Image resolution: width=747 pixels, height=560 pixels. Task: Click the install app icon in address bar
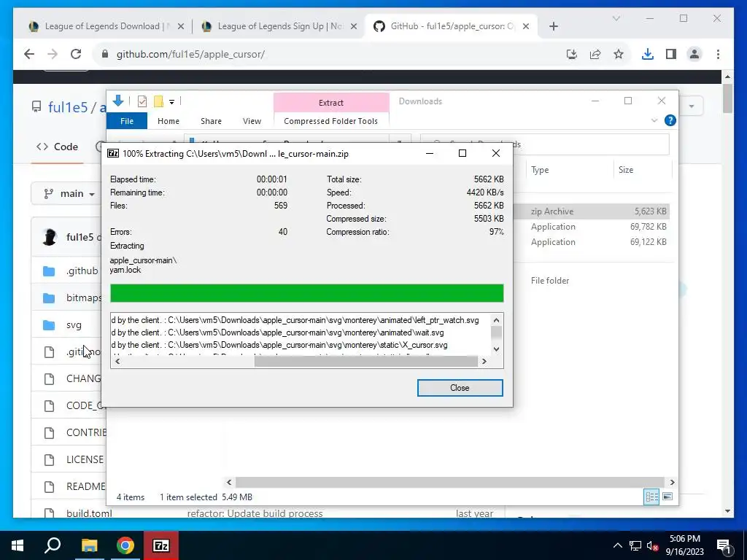pyautogui.click(x=572, y=54)
